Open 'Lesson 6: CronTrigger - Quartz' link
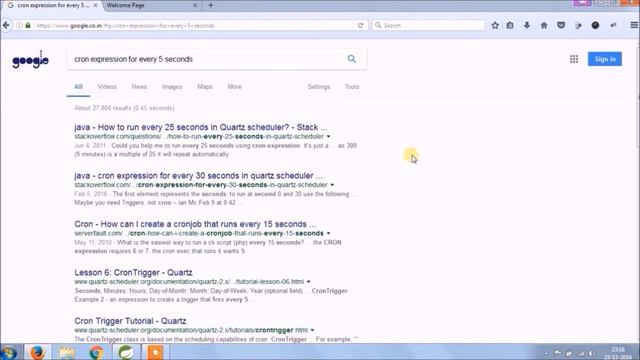Viewport: 640px width, 360px height. click(x=133, y=273)
